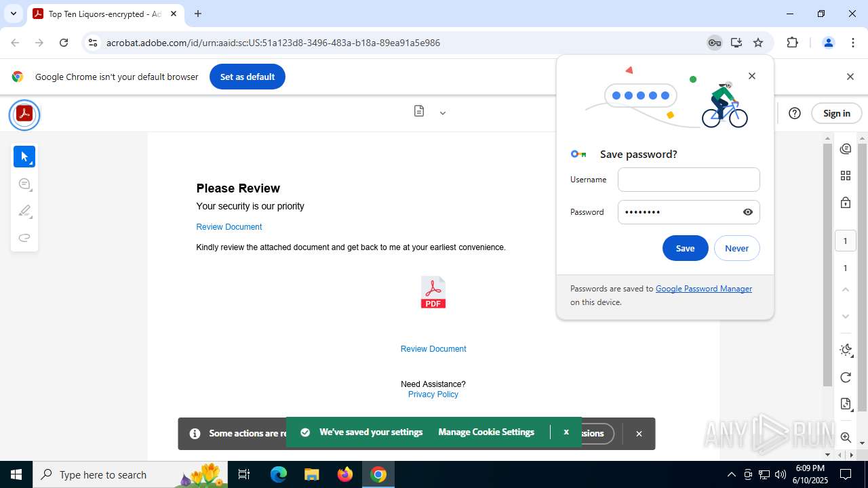Click the current page number box

pos(845,241)
